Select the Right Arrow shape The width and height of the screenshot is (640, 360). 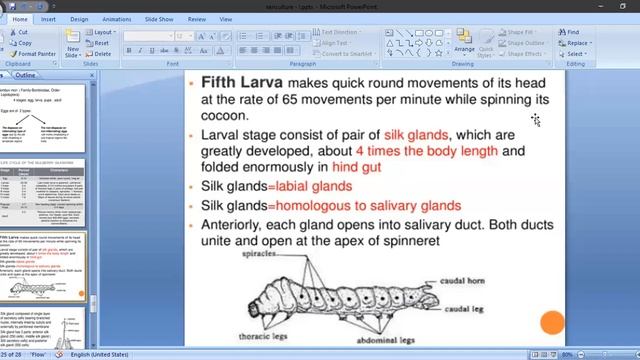tap(419, 43)
